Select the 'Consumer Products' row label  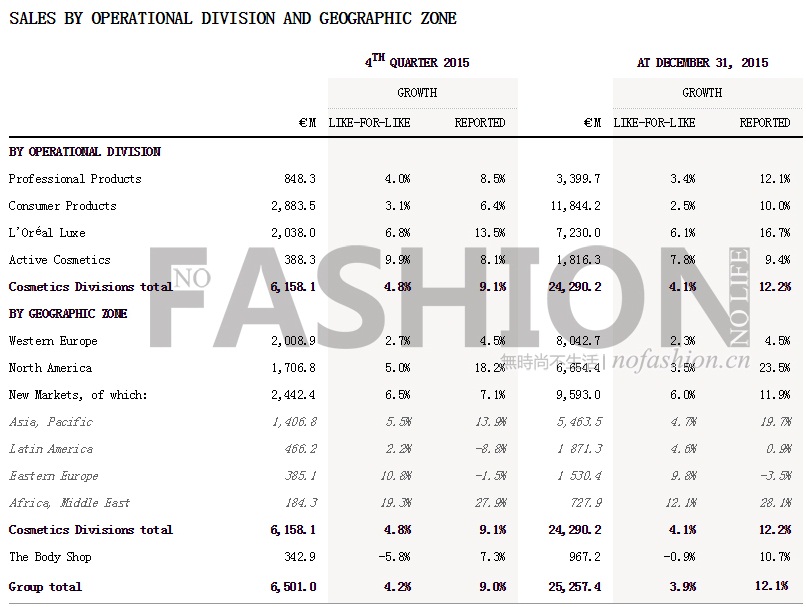coord(62,206)
